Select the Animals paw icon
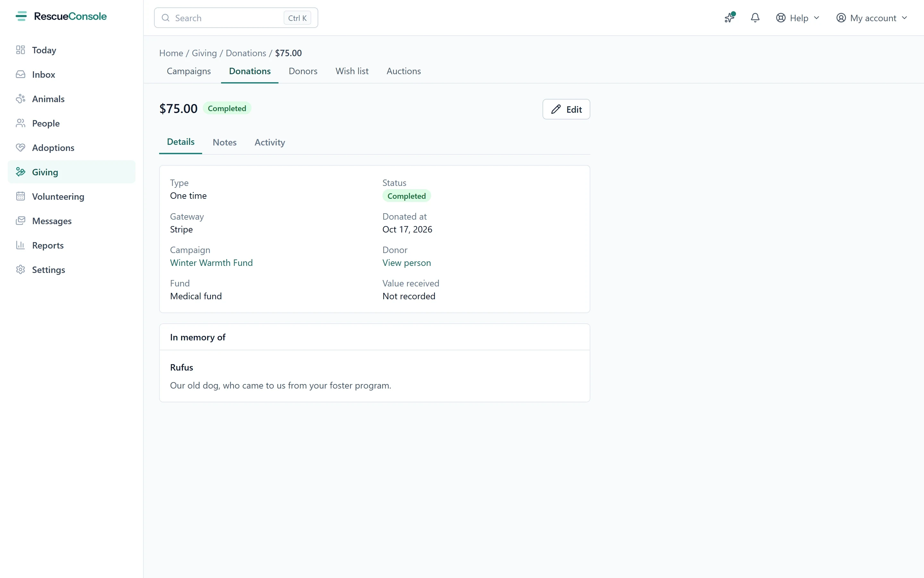Viewport: 924px width, 578px height. coord(21,99)
